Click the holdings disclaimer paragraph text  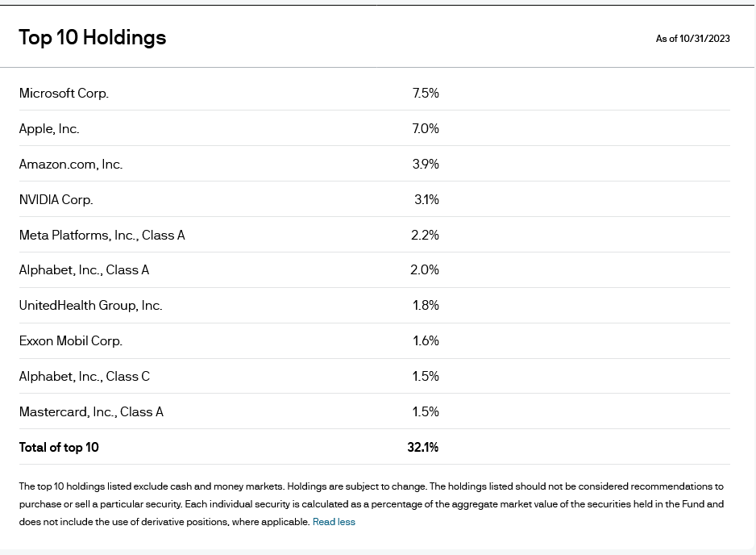pos(372,504)
